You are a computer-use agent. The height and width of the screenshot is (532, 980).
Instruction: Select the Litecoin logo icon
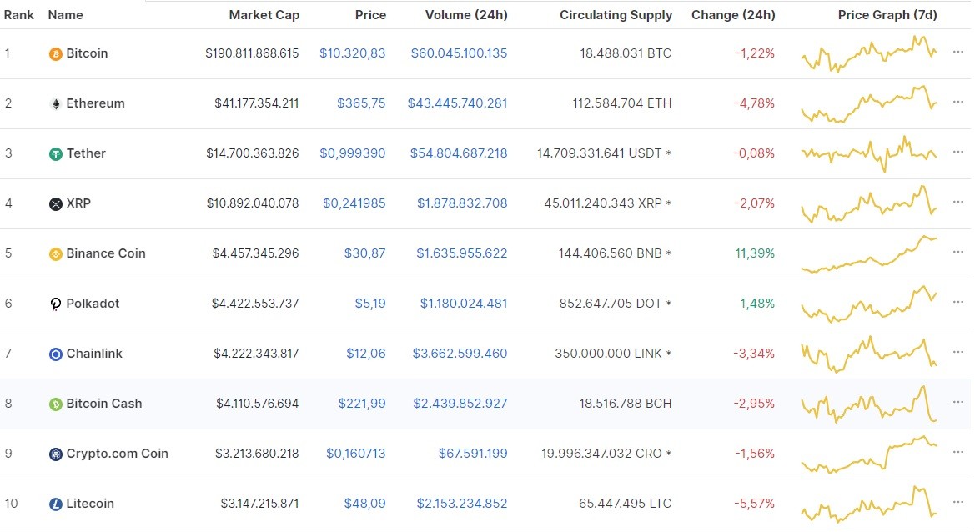pos(55,504)
